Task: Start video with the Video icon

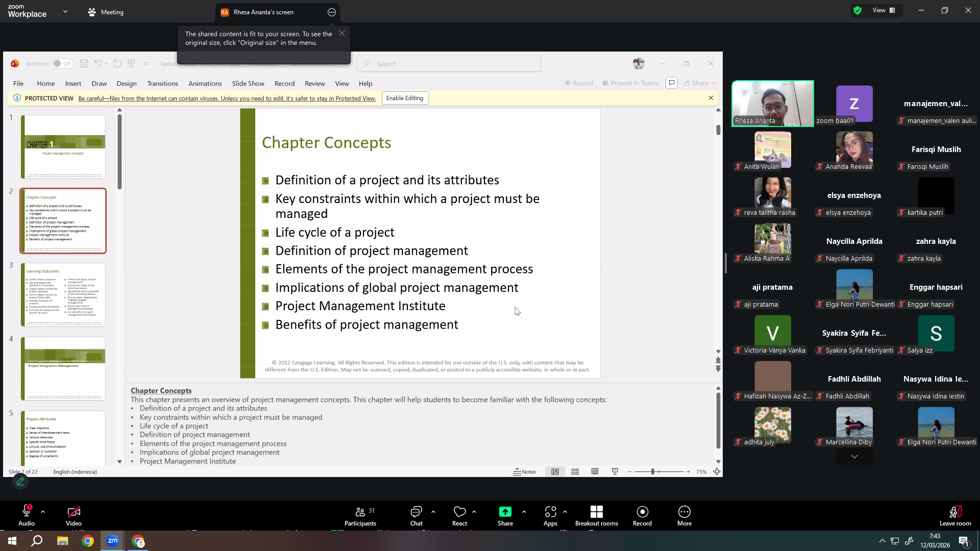Action: 73,511
